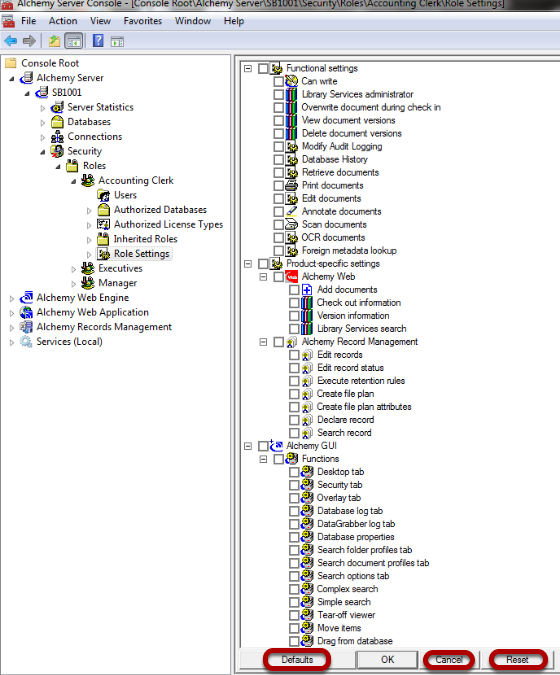Collapse the Alchemy GUI group
This screenshot has width=560, height=675.
[x=248, y=446]
